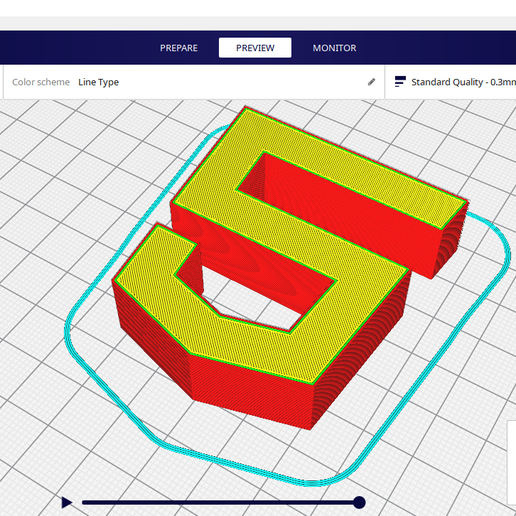Switch to the PREPARE stage tab

[x=179, y=48]
